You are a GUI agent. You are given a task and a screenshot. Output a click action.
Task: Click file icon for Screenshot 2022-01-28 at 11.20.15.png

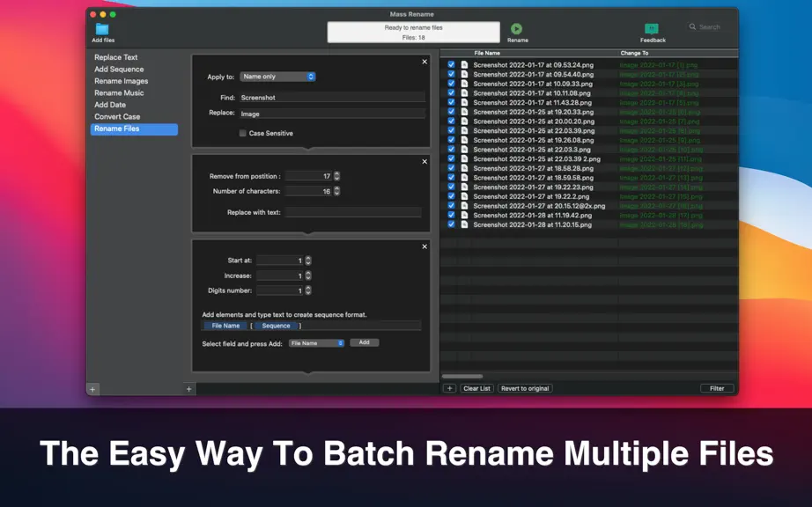coord(464,224)
